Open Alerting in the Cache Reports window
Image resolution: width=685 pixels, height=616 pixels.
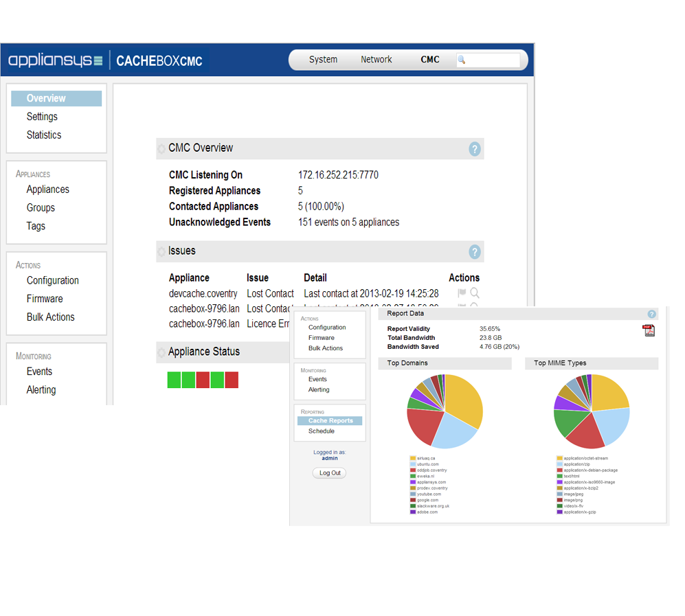pos(319,390)
